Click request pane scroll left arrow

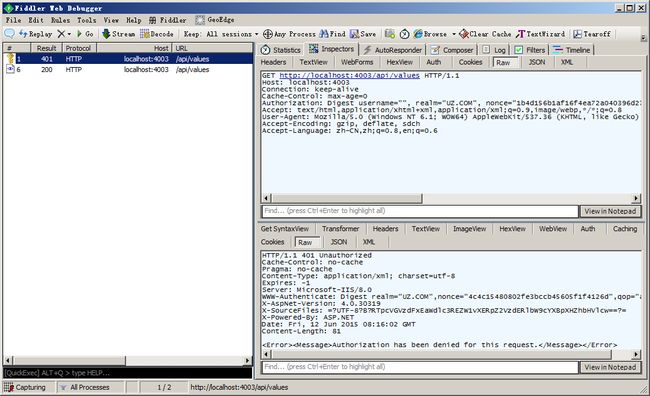(x=266, y=198)
